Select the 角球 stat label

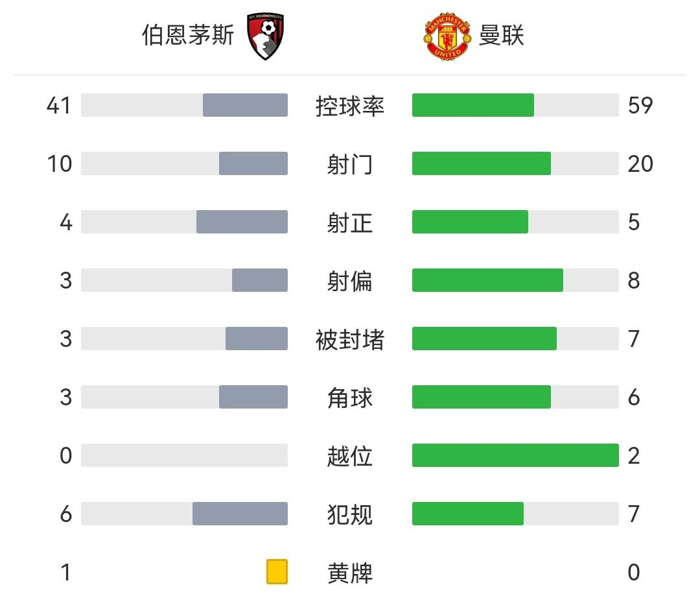tap(350, 398)
